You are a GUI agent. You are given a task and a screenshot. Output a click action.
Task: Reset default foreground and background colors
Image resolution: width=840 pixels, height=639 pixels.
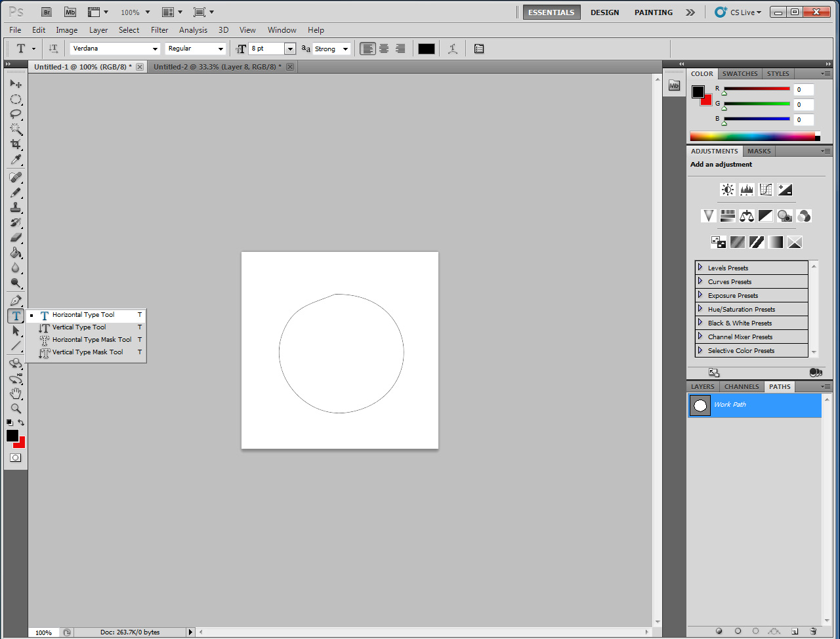pos(10,423)
